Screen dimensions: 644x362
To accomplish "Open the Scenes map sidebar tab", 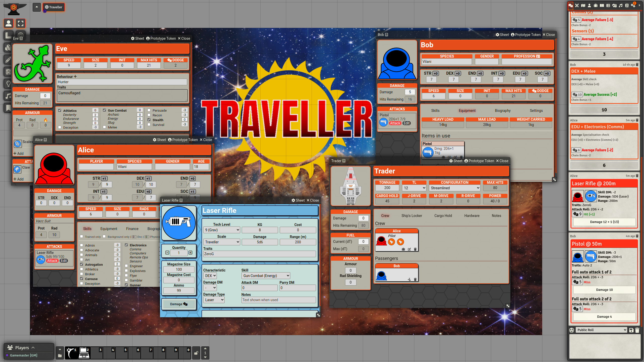I will [x=583, y=6].
